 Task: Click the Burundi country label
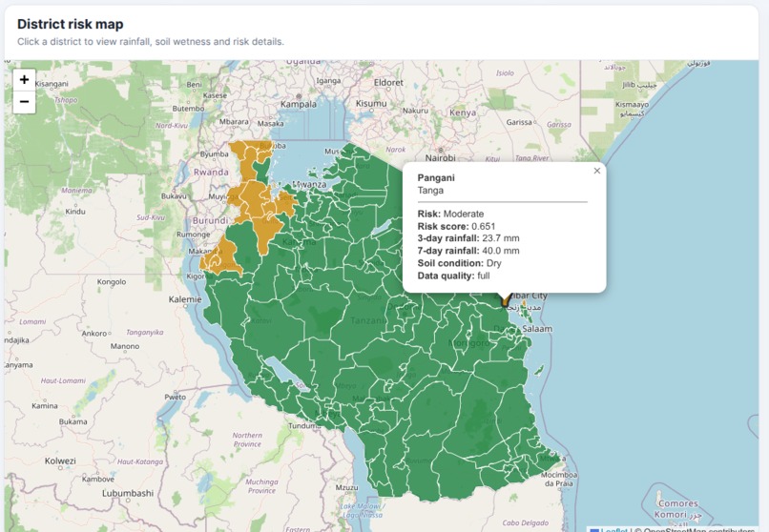(x=210, y=220)
